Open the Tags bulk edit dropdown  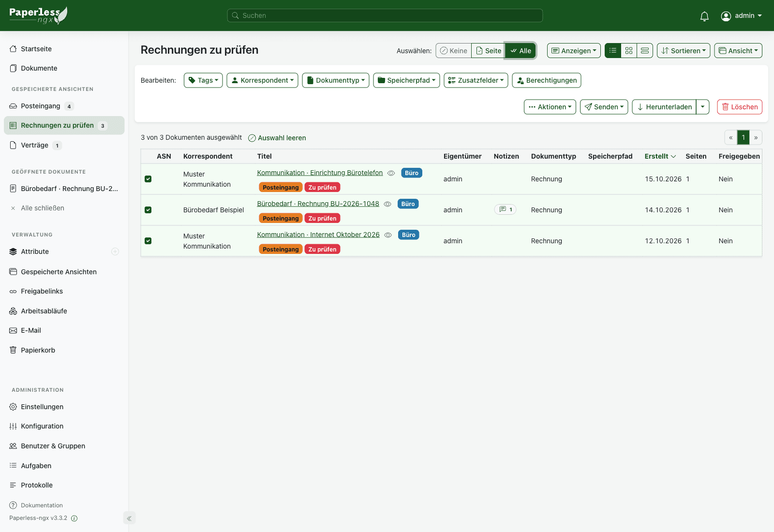[x=203, y=80]
